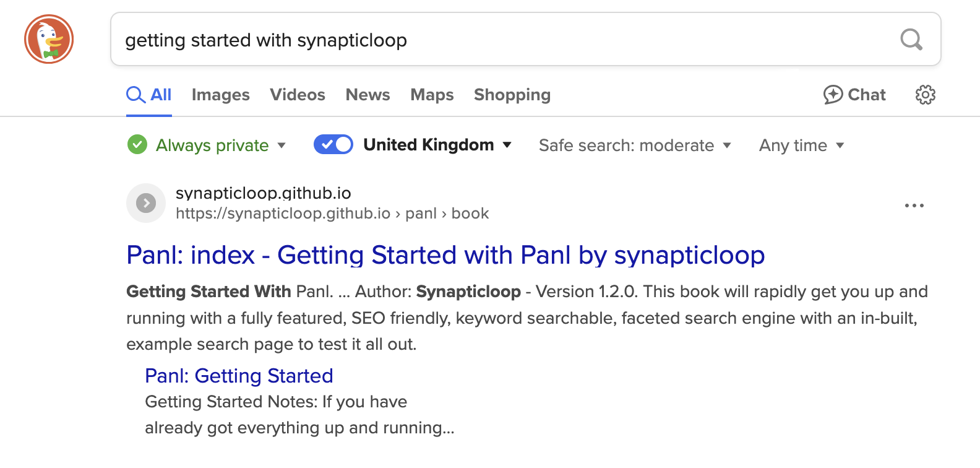980x468 pixels.
Task: Open the Panl: Getting Started sublink
Action: tap(239, 376)
